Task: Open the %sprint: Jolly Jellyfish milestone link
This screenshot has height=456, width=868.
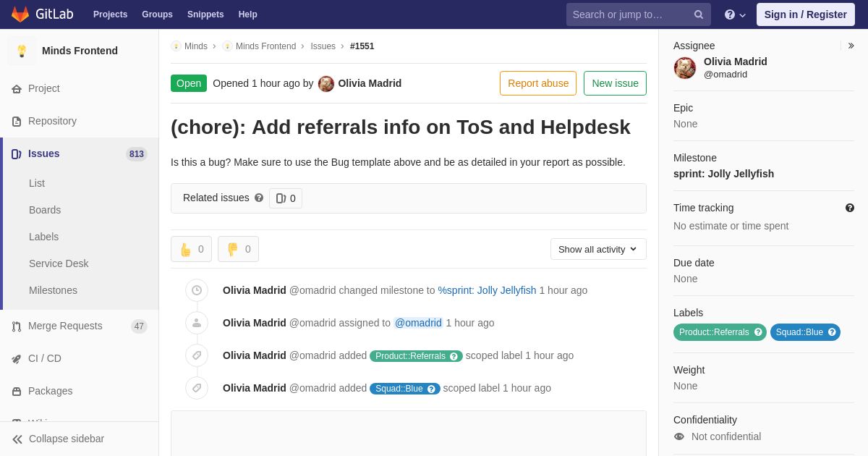Action: (487, 290)
